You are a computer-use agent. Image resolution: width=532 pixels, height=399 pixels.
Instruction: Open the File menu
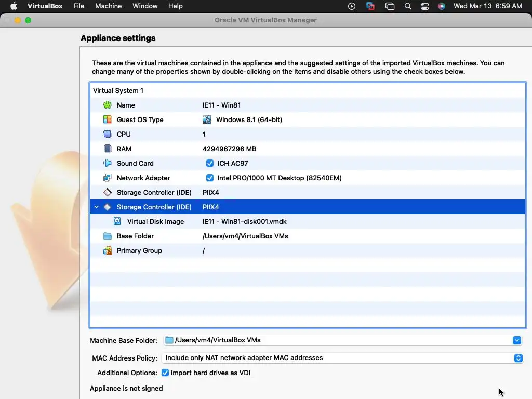(79, 6)
